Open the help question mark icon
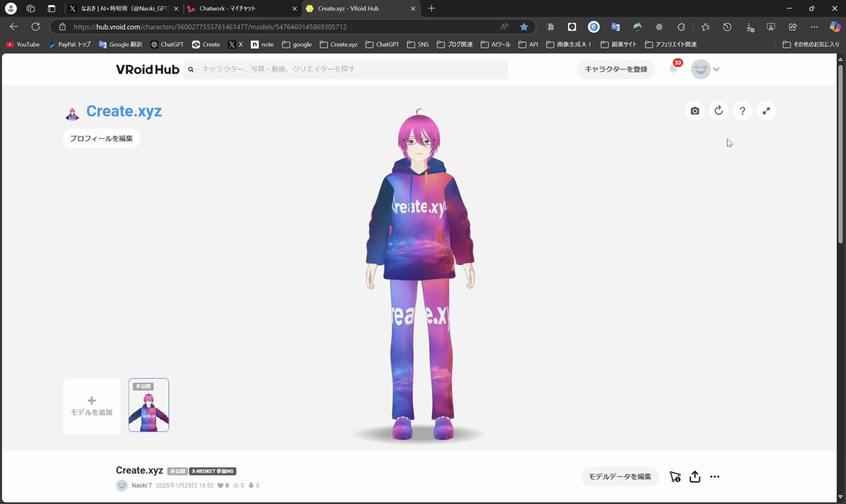This screenshot has height=504, width=846. [742, 111]
